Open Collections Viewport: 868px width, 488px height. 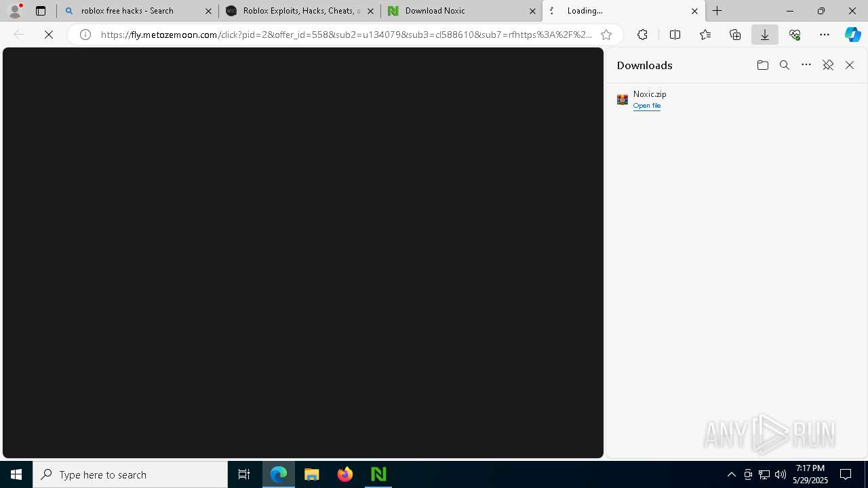735,35
